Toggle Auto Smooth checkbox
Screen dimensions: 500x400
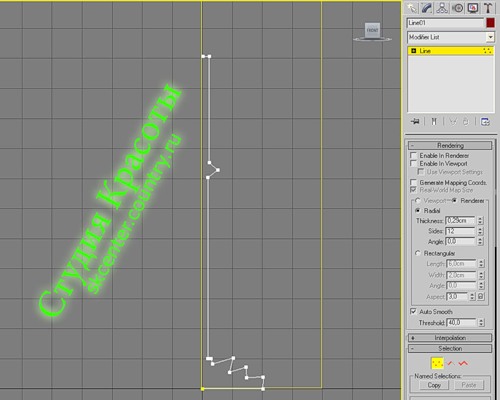(x=413, y=311)
